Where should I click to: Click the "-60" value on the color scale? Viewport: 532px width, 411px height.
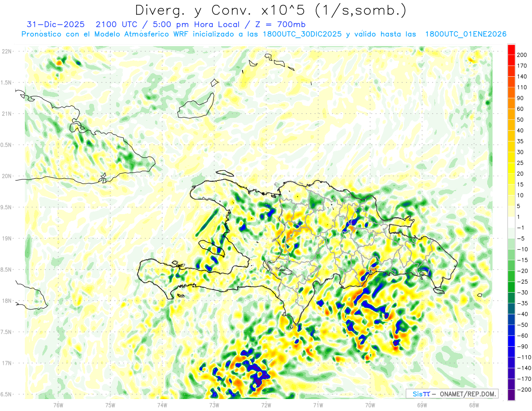pyautogui.click(x=522, y=336)
